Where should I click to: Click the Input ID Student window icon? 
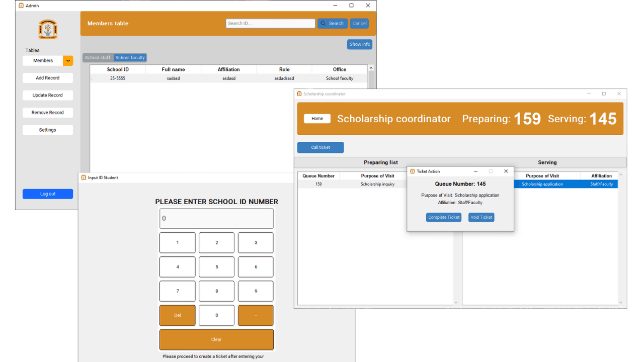(85, 177)
